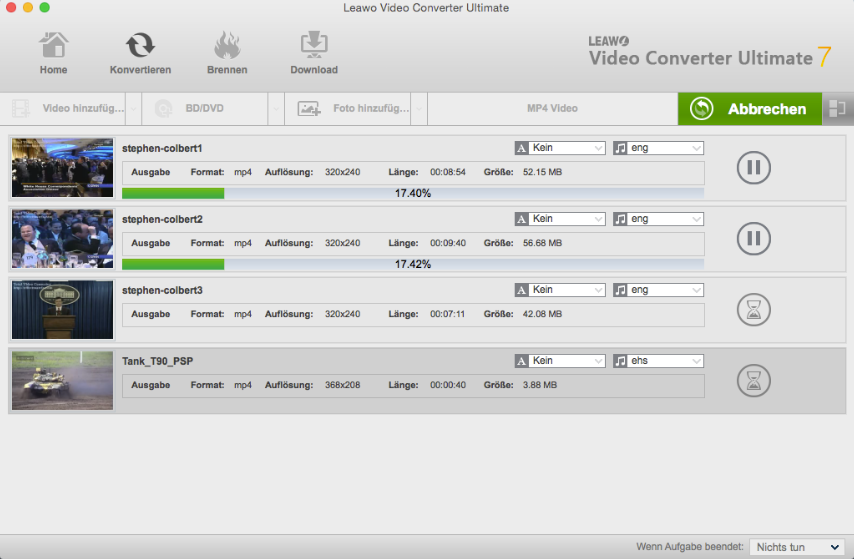Click the green Abbrechen button
The width and height of the screenshot is (854, 559).
coord(749,108)
